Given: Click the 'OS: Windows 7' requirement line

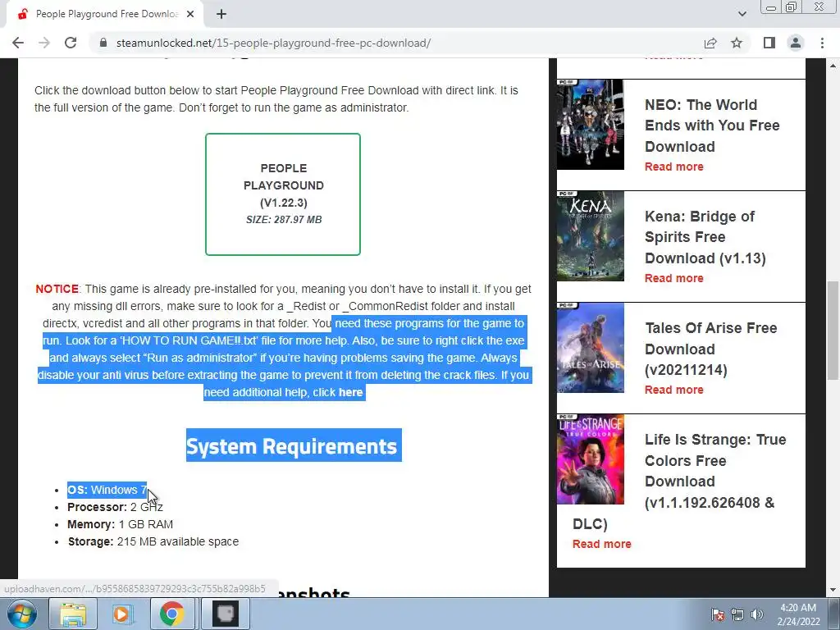Looking at the screenshot, I should pyautogui.click(x=107, y=490).
